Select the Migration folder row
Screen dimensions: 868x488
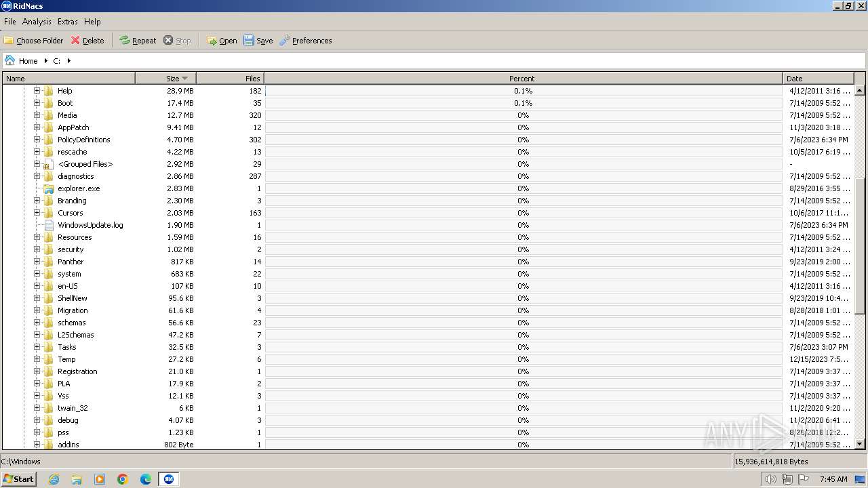pyautogui.click(x=427, y=310)
